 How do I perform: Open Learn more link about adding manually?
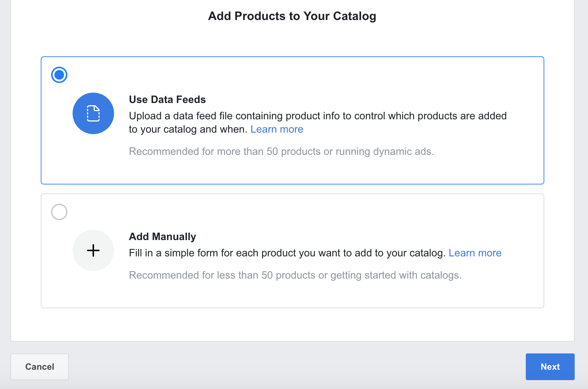click(x=475, y=253)
